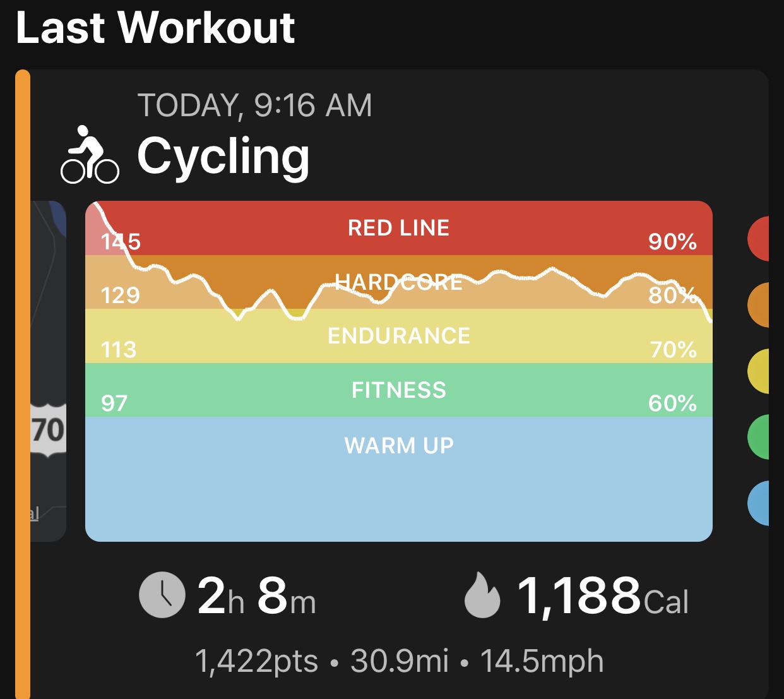Tap the 2h 8m duration value
This screenshot has height=699, width=784.
point(256,596)
